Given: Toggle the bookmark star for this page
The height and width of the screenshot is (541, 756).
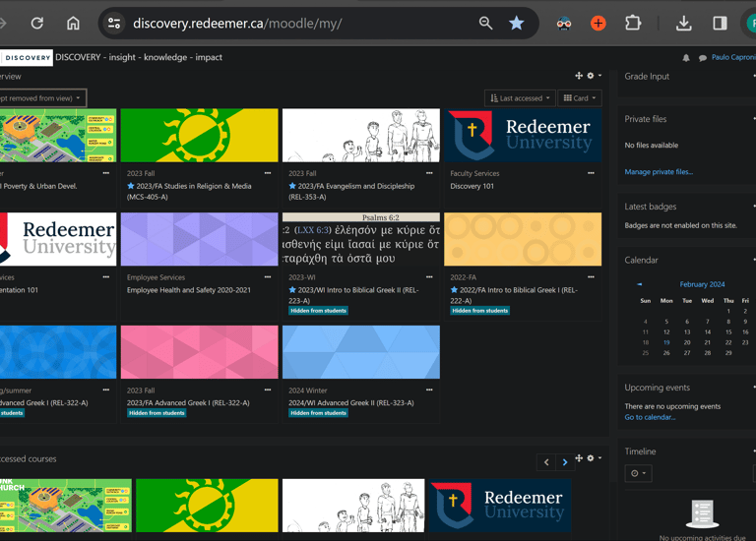Looking at the screenshot, I should point(517,24).
